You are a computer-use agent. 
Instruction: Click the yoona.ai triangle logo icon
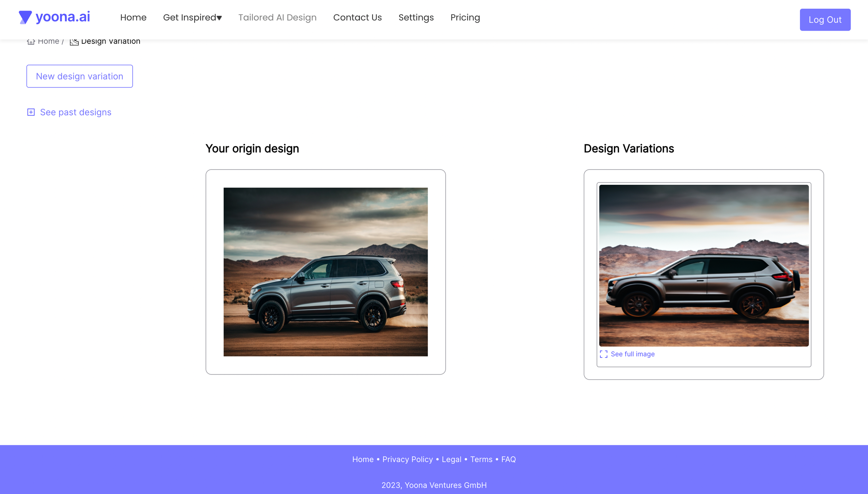tap(25, 17)
